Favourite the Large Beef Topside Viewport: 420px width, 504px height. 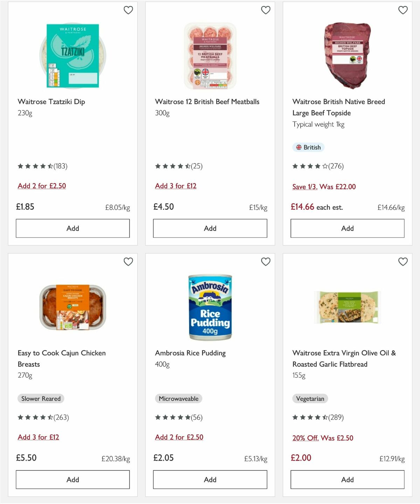pyautogui.click(x=403, y=10)
